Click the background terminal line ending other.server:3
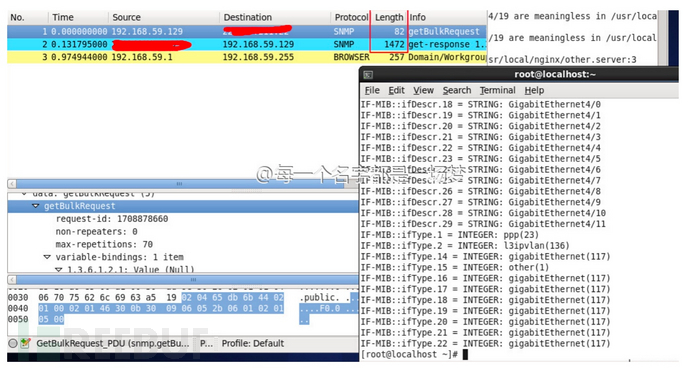Viewport: 690px width, 368px height. click(x=562, y=60)
